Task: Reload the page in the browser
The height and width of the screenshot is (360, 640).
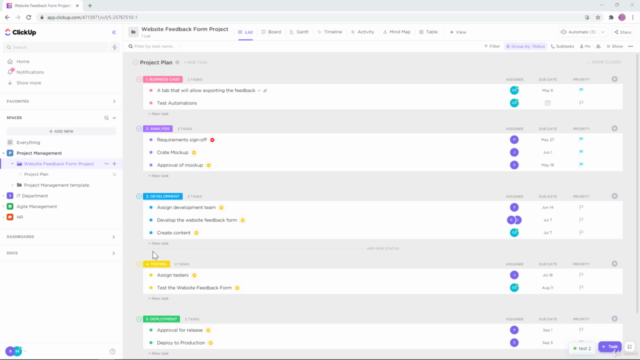Action: click(29, 18)
